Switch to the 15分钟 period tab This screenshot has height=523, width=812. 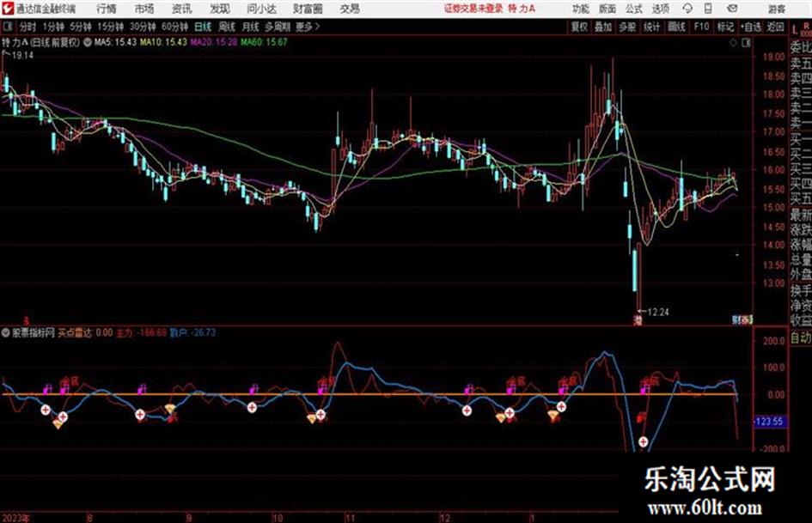[x=110, y=27]
